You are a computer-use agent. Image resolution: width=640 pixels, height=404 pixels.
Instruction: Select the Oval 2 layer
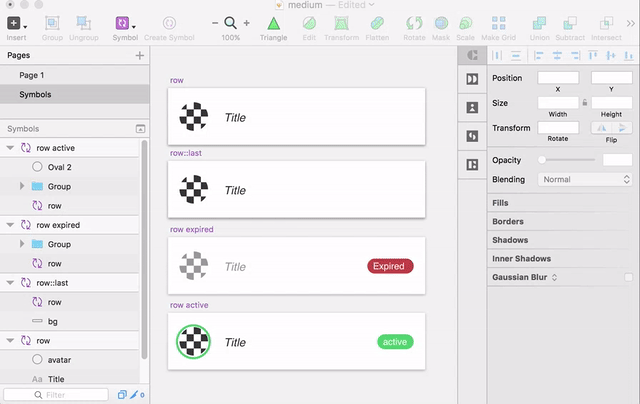coord(69,167)
